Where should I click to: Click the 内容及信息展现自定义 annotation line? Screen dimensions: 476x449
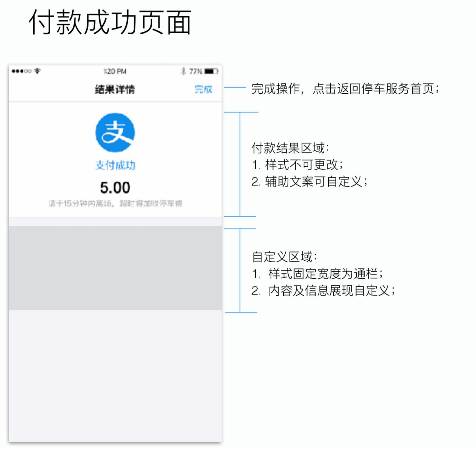click(x=324, y=291)
